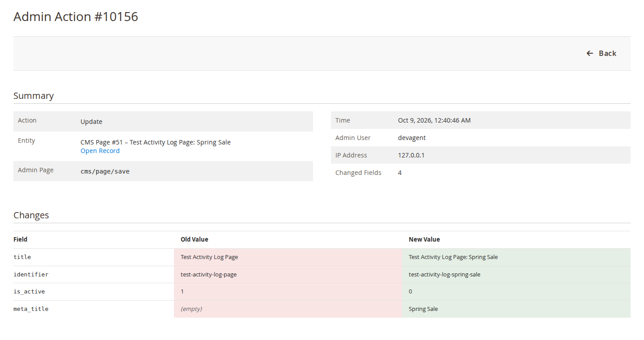This screenshot has width=644, height=340.
Task: Select the Admin Action #10156 heading
Action: pyautogui.click(x=76, y=17)
